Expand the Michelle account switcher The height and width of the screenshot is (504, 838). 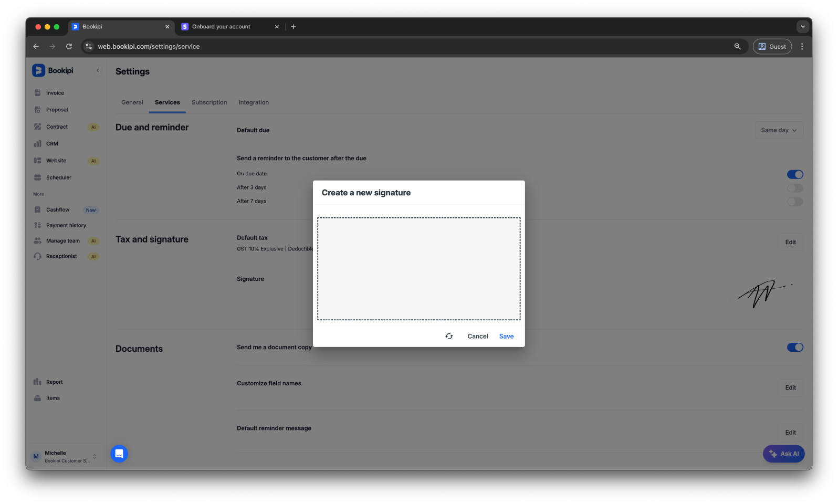click(95, 456)
